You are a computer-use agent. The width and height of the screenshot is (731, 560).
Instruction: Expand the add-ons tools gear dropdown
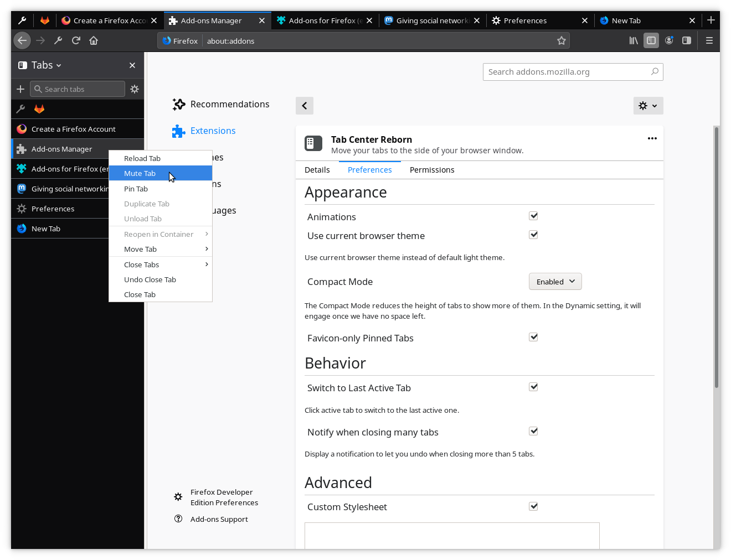click(x=648, y=106)
